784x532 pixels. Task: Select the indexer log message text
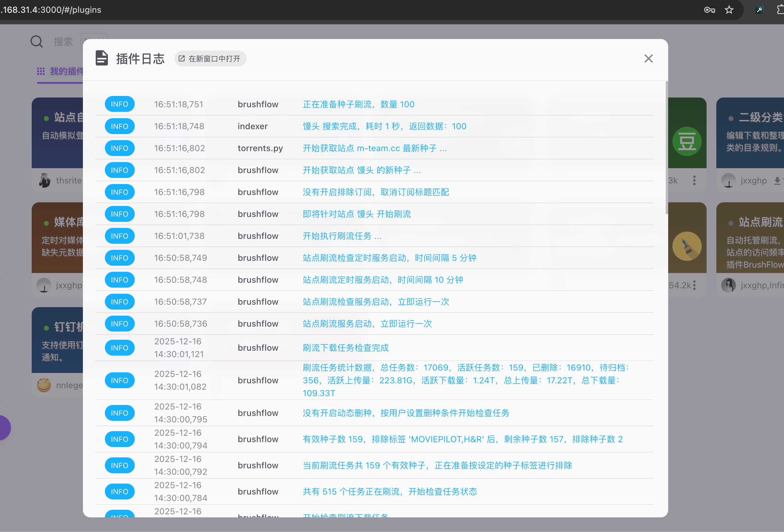384,126
